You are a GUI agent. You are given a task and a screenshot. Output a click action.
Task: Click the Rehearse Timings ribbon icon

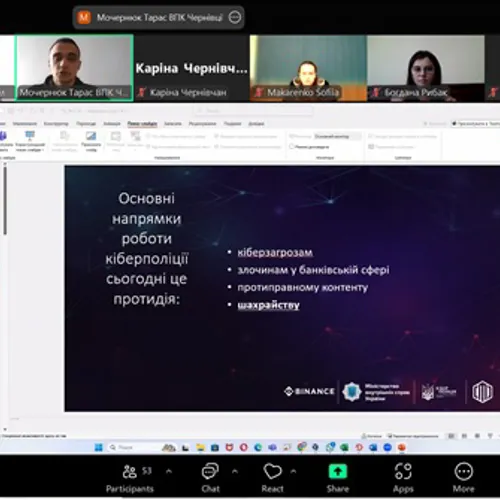pyautogui.click(x=116, y=141)
